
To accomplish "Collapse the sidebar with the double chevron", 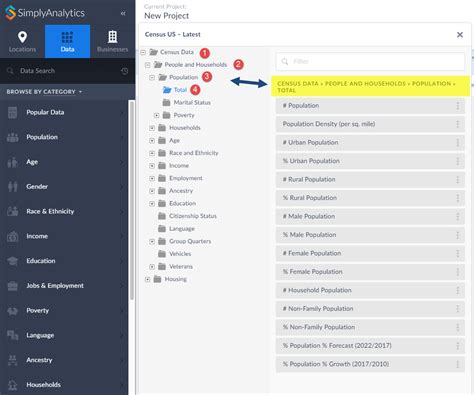I will (123, 13).
